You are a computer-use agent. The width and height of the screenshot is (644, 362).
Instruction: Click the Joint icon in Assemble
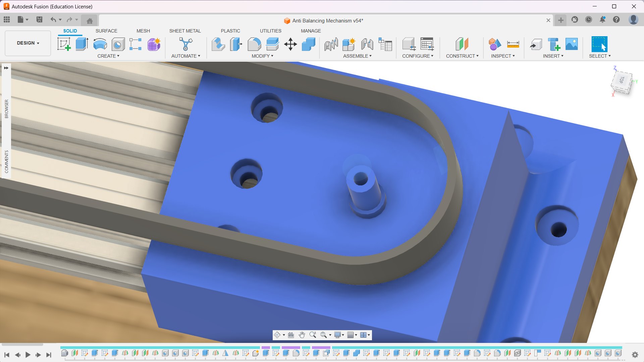click(367, 44)
